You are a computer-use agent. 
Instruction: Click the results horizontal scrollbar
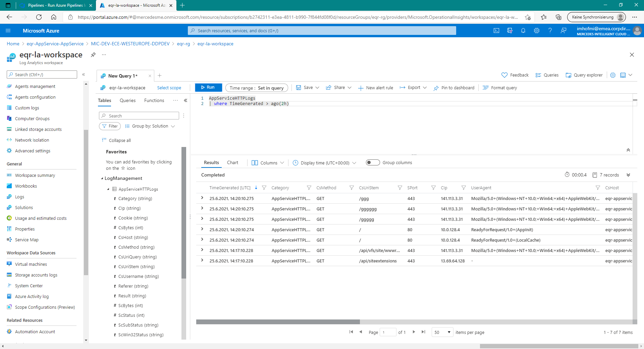(278, 322)
